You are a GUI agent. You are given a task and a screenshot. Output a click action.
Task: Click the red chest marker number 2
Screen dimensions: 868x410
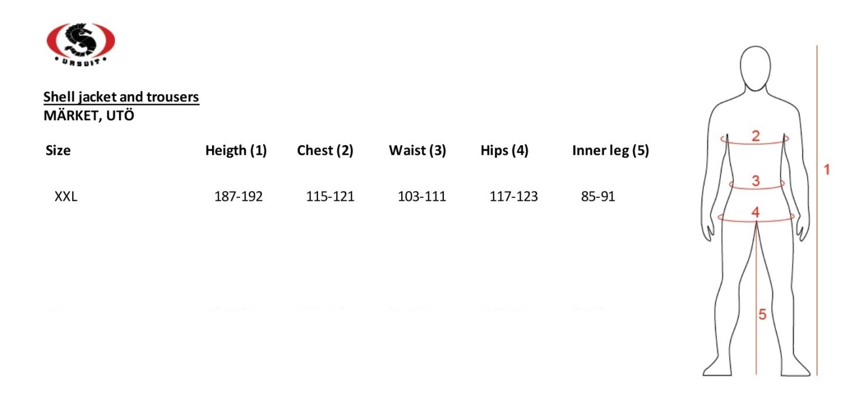[756, 136]
